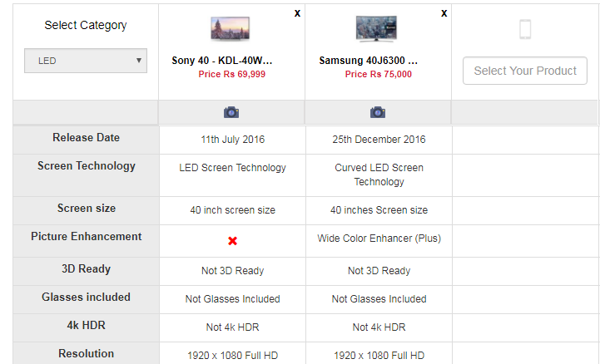Click the Samsung price Rs 75,000
Image resolution: width=600 pixels, height=364 pixels.
(379, 74)
